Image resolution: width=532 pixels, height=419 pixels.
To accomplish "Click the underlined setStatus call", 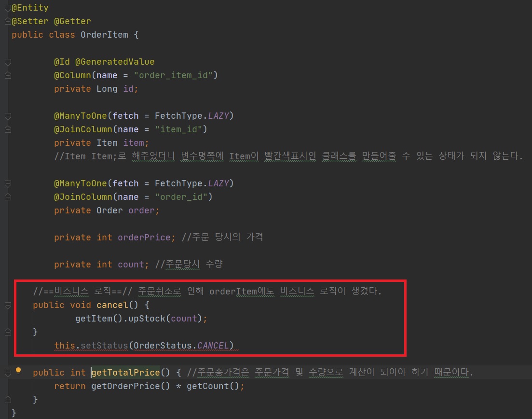I will 104,345.
